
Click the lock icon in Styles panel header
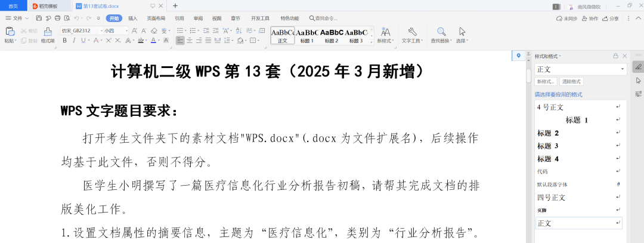click(615, 56)
